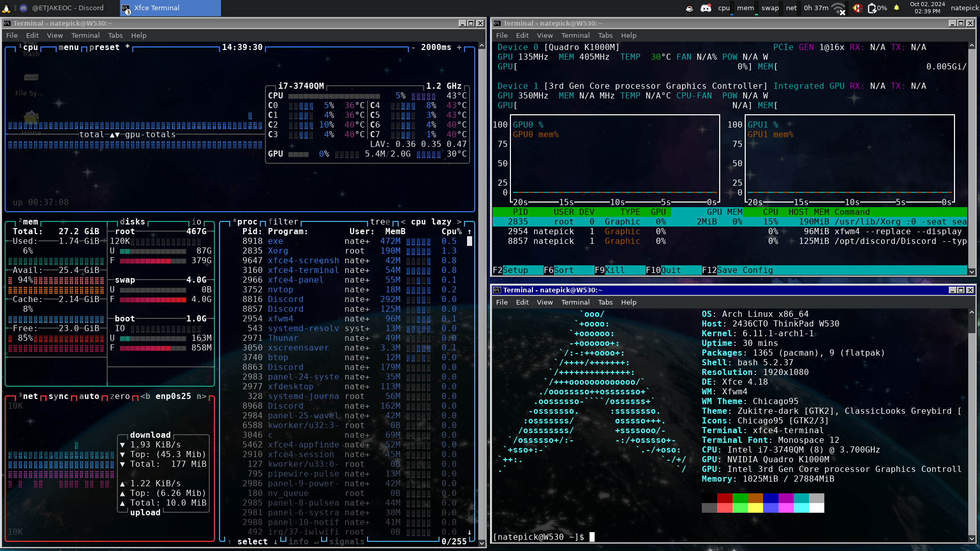
Task: Click the neofetch terminal scrollbar up arrow
Action: (x=972, y=313)
